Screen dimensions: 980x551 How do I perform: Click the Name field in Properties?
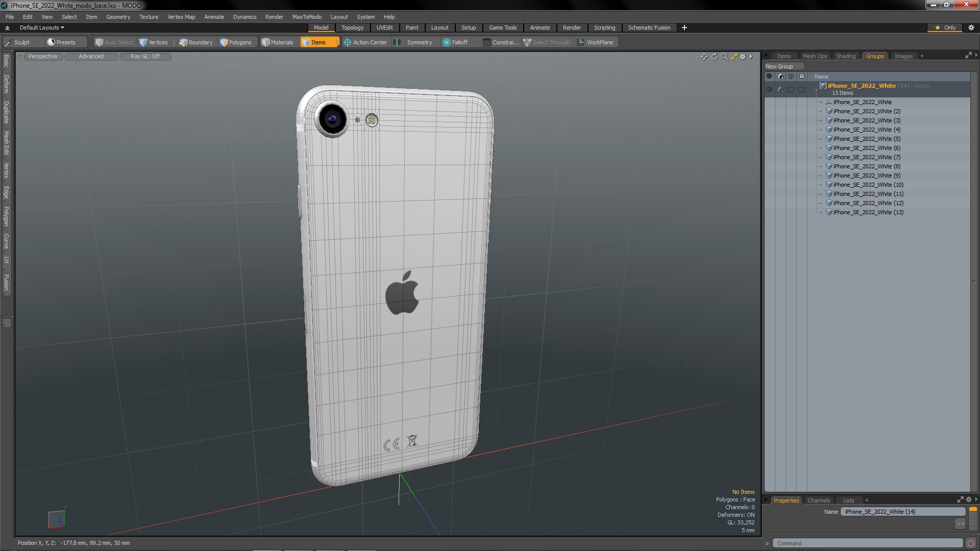[x=902, y=512]
